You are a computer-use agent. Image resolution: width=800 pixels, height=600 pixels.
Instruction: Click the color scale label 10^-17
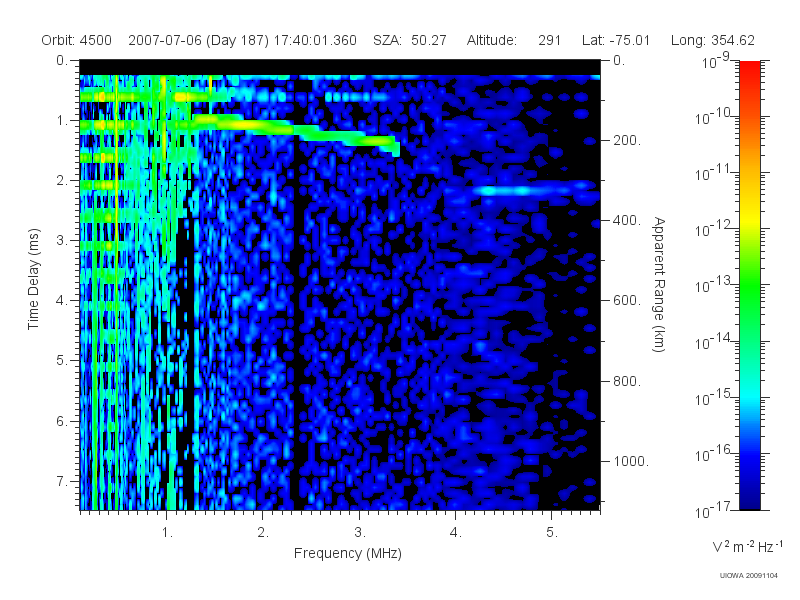click(713, 509)
